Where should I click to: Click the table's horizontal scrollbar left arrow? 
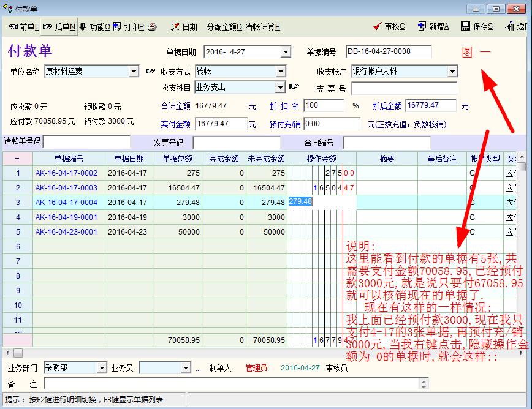click(x=7, y=353)
